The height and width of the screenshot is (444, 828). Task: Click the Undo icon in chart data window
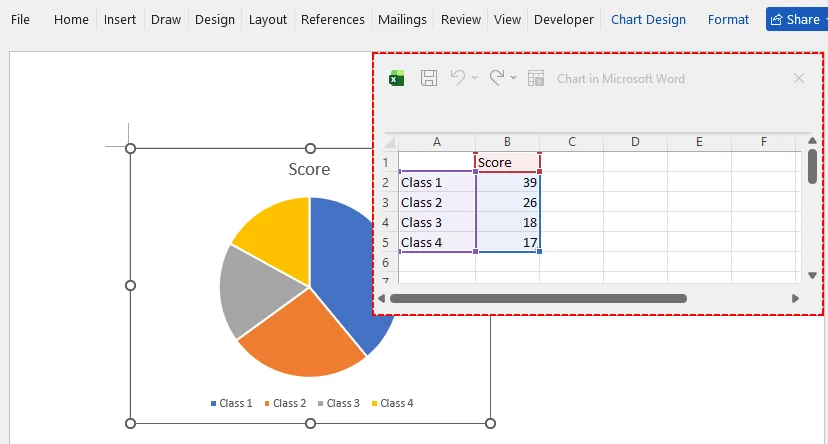click(x=458, y=78)
